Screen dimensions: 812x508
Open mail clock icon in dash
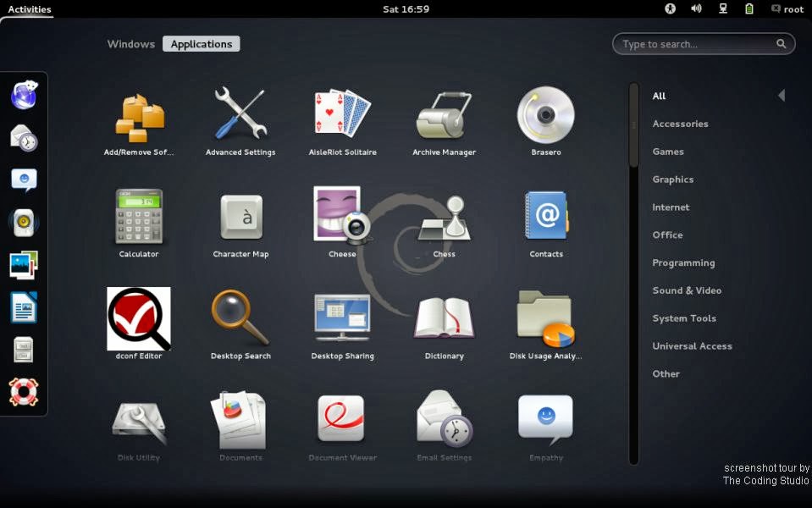(x=24, y=138)
